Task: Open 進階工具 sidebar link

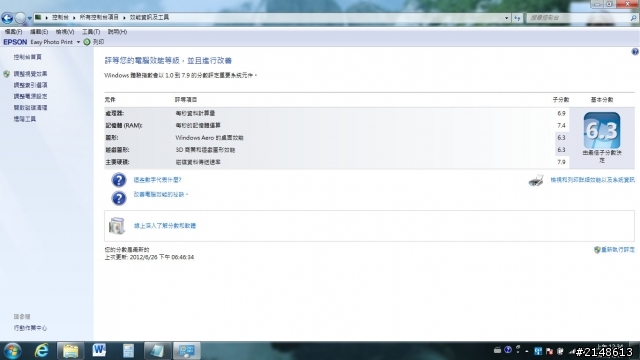Action: tap(24, 119)
